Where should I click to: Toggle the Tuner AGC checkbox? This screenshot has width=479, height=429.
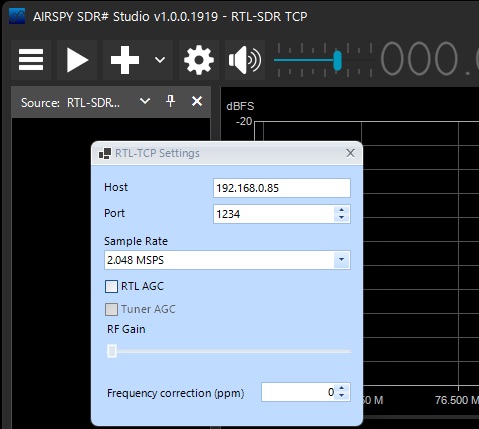coord(111,309)
